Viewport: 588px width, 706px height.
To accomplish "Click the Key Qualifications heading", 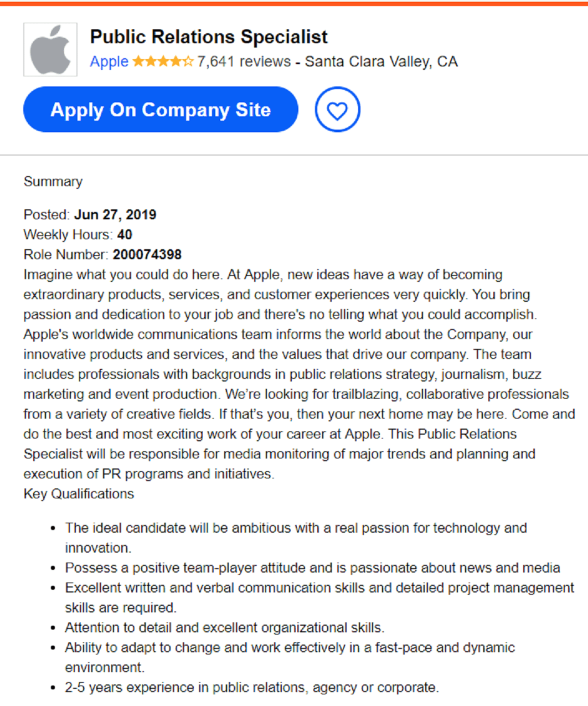I will [x=78, y=494].
